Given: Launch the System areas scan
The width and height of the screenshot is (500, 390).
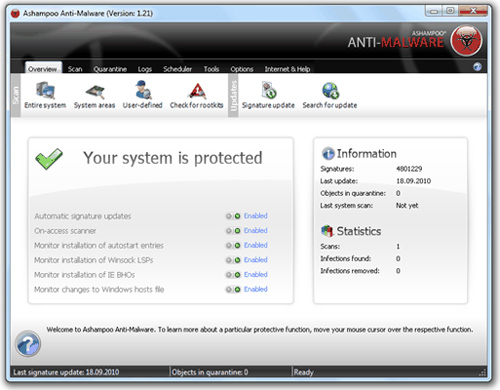Looking at the screenshot, I should (94, 96).
